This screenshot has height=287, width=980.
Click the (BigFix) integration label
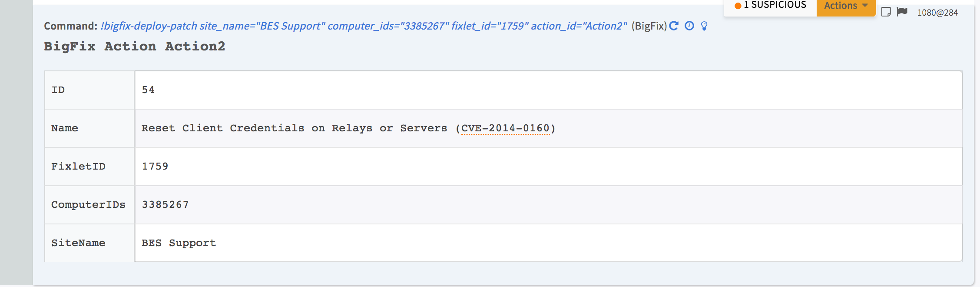tap(649, 26)
